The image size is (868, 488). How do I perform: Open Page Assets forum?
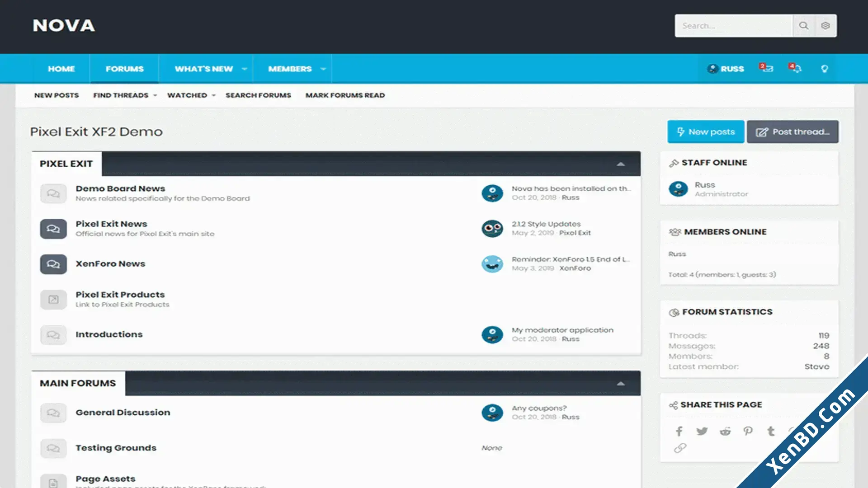pyautogui.click(x=105, y=479)
